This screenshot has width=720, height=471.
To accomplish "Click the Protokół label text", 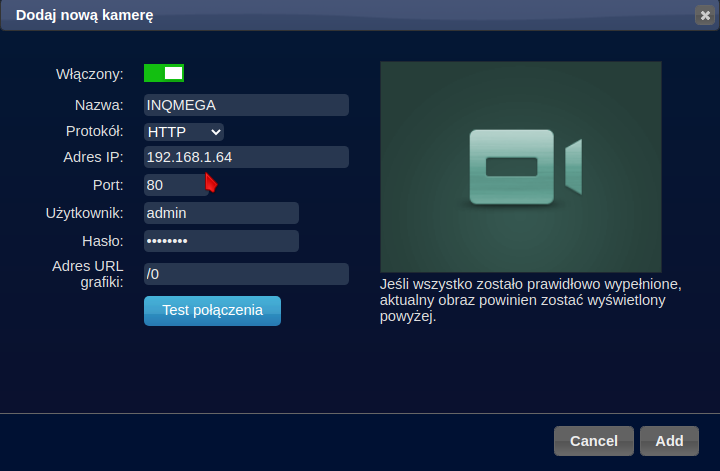I will [95, 131].
